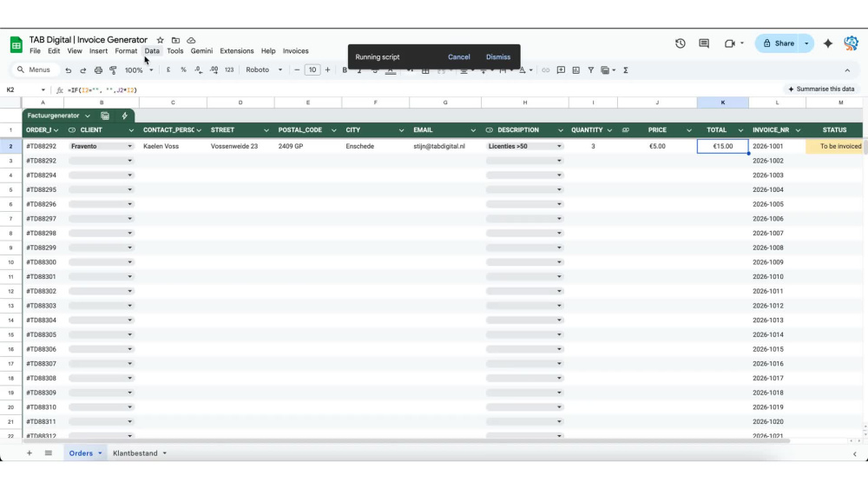Dismiss the Running script notification
This screenshot has height=489, width=868.
(x=498, y=57)
